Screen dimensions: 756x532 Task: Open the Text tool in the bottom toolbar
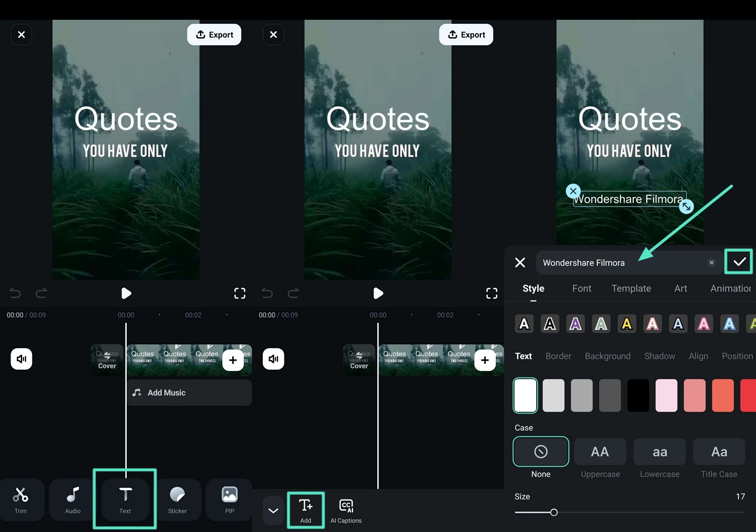(125, 499)
